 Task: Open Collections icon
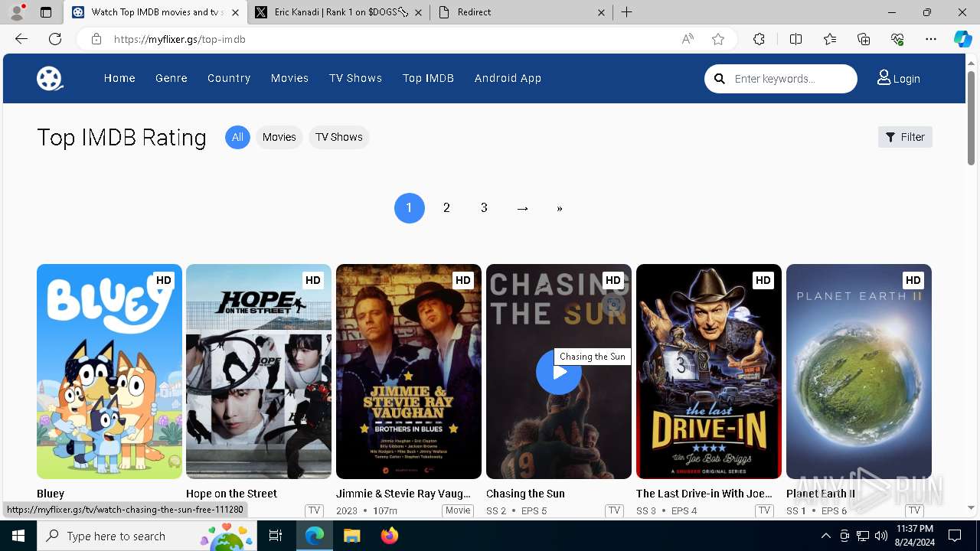(x=864, y=39)
